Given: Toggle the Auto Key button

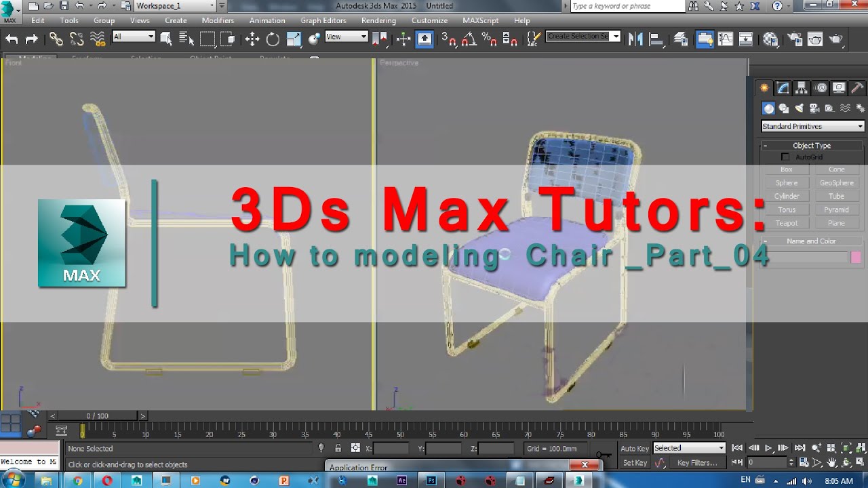Looking at the screenshot, I should pos(635,448).
